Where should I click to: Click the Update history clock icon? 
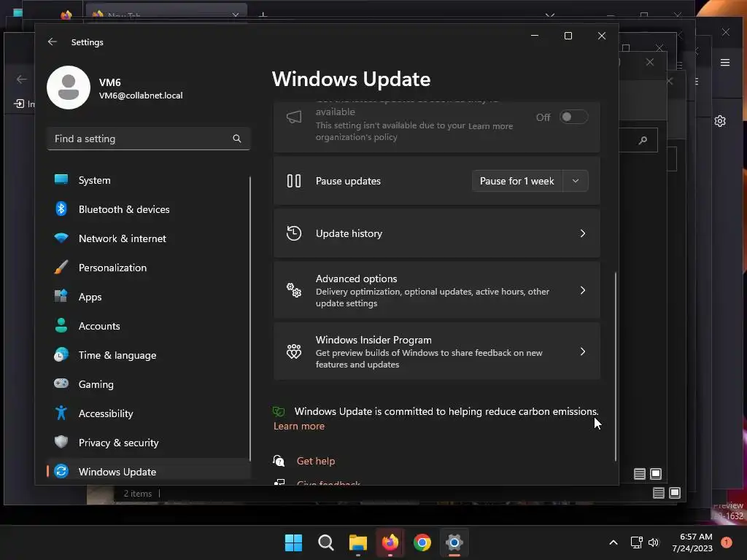click(294, 233)
